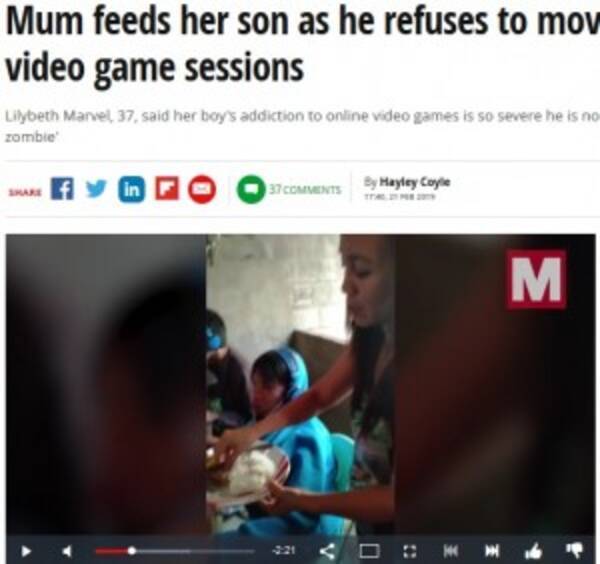The height and width of the screenshot is (564, 600).
Task: Open author Hayley Coyle's page
Action: point(414,182)
